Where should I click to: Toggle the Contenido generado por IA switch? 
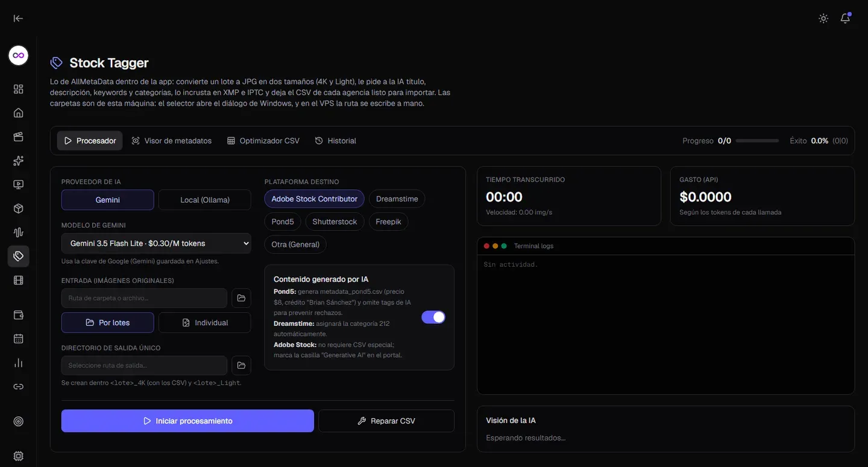coord(433,317)
